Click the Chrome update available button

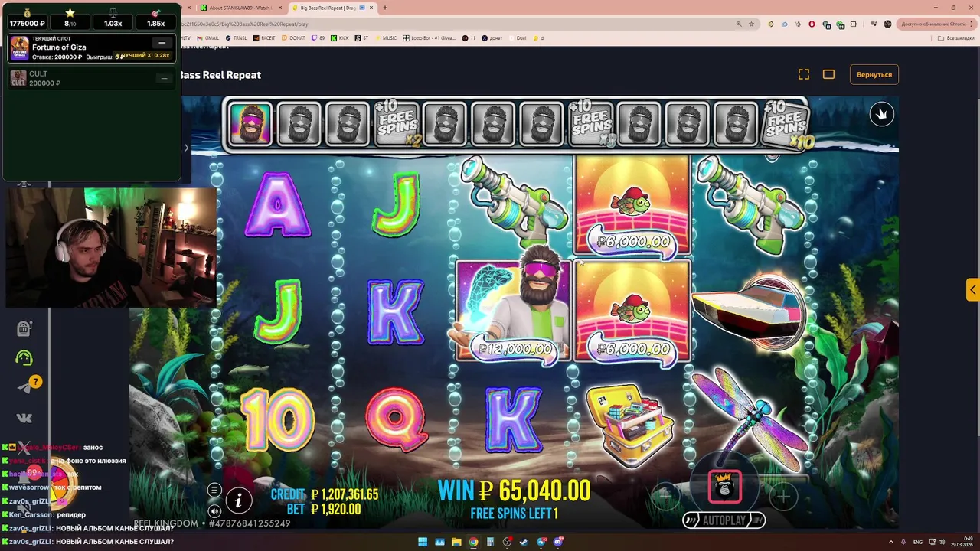pos(935,24)
